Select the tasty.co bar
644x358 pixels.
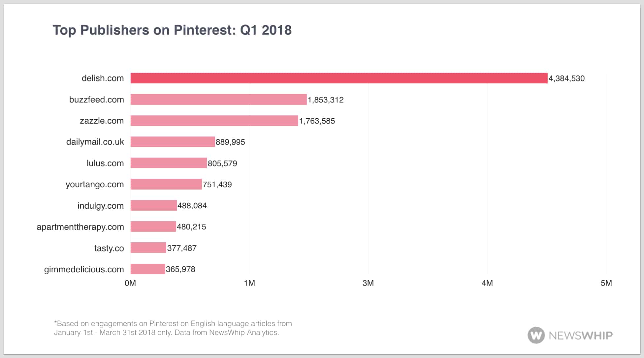click(148, 248)
